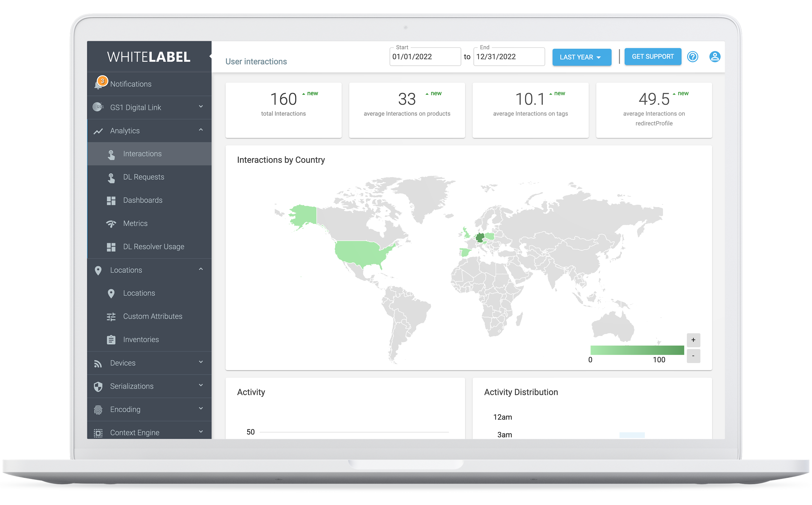This screenshot has width=812, height=505.
Task: Click the Custom Attributes sliders icon
Action: [111, 316]
